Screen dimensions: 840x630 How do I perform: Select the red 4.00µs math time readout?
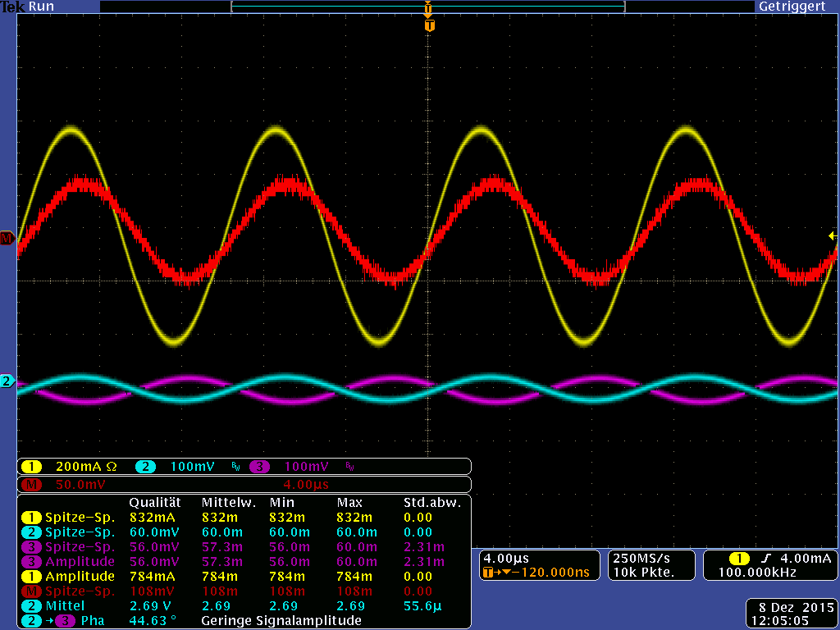(306, 485)
